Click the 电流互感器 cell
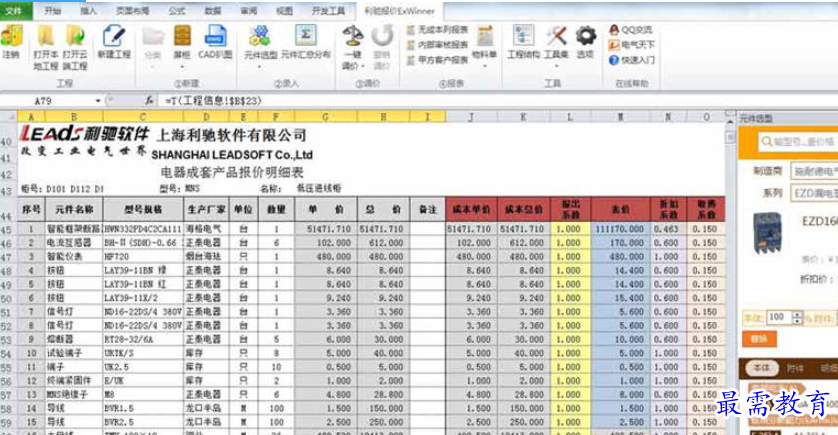838x435 pixels. [x=74, y=243]
